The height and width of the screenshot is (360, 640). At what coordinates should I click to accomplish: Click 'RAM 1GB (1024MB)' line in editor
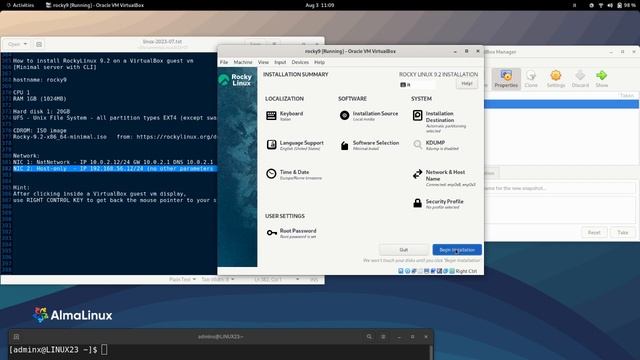pyautogui.click(x=40, y=98)
